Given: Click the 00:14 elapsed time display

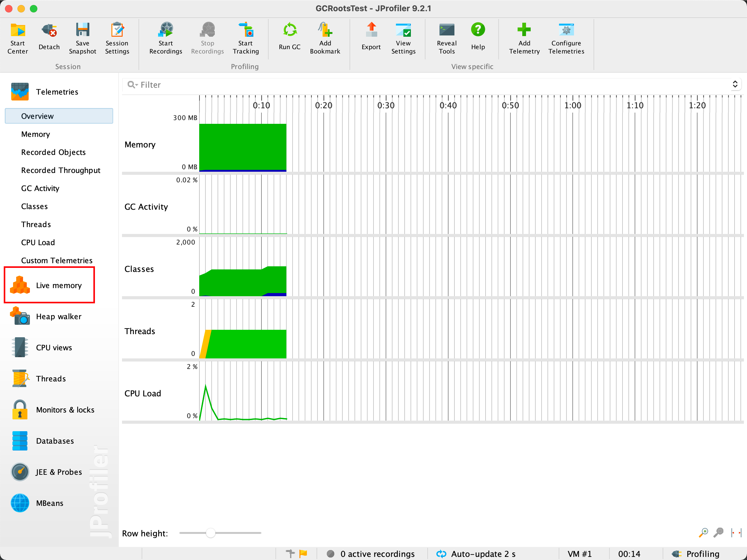Looking at the screenshot, I should 629,553.
